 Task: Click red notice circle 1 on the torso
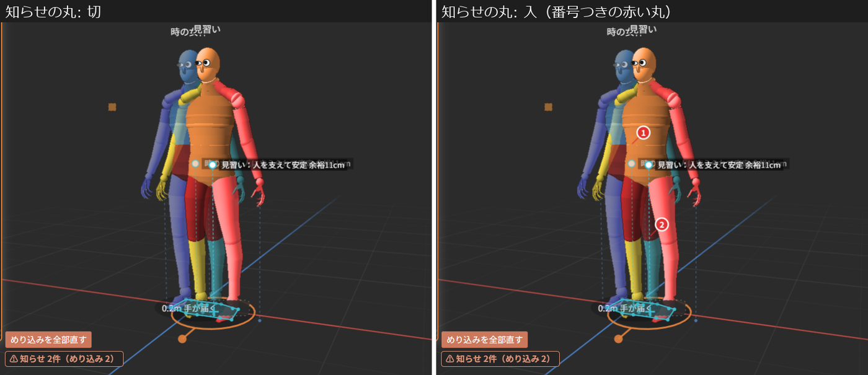coord(644,133)
